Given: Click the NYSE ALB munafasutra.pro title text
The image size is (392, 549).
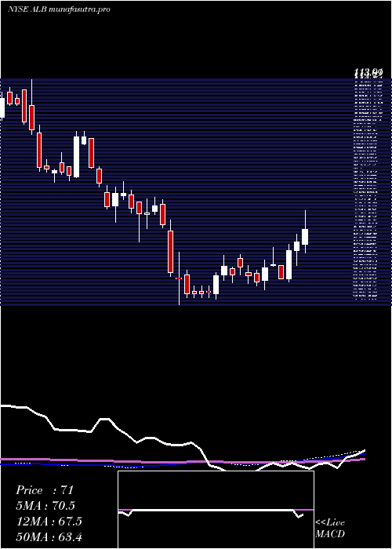Looking at the screenshot, I should [59, 9].
